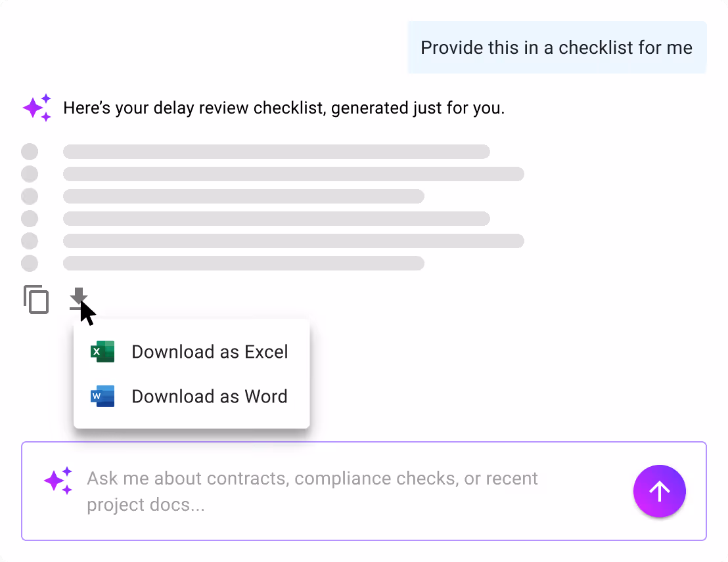Click the Download icon below the checklist

[78, 300]
